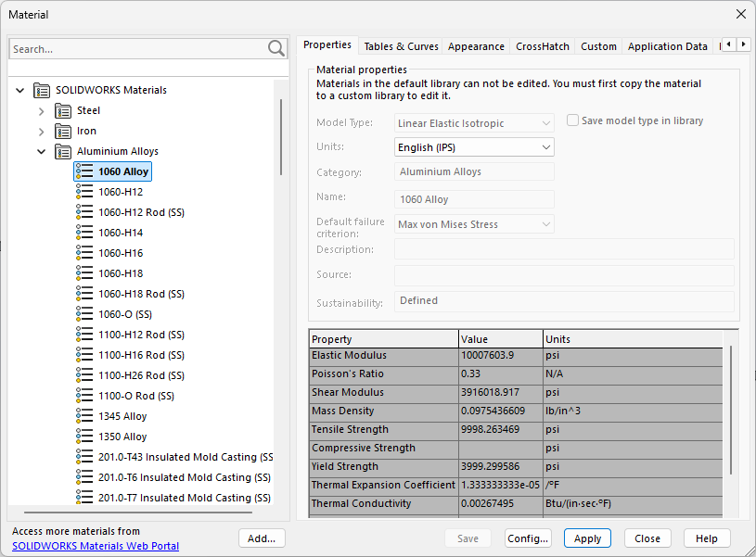Click the Config... button
Image resolution: width=756 pixels, height=557 pixels.
pos(528,538)
